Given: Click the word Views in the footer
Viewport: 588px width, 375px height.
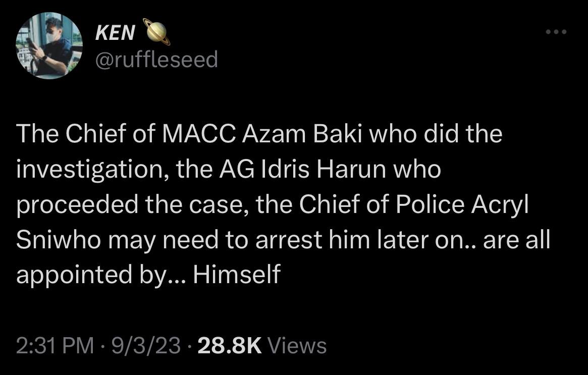Looking at the screenshot, I should click(x=296, y=346).
